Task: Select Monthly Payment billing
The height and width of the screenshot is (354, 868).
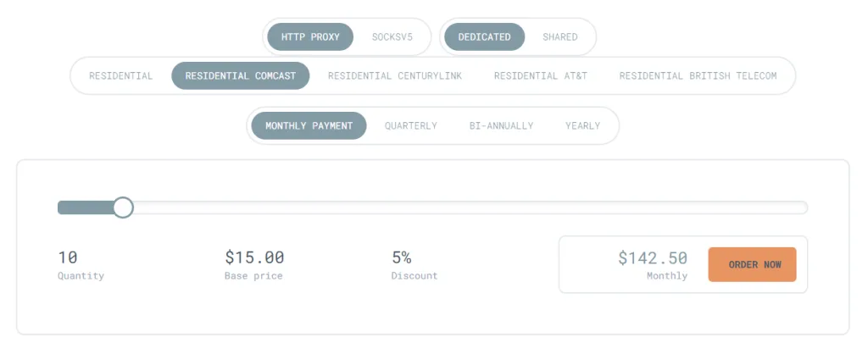Action: pyautogui.click(x=309, y=126)
